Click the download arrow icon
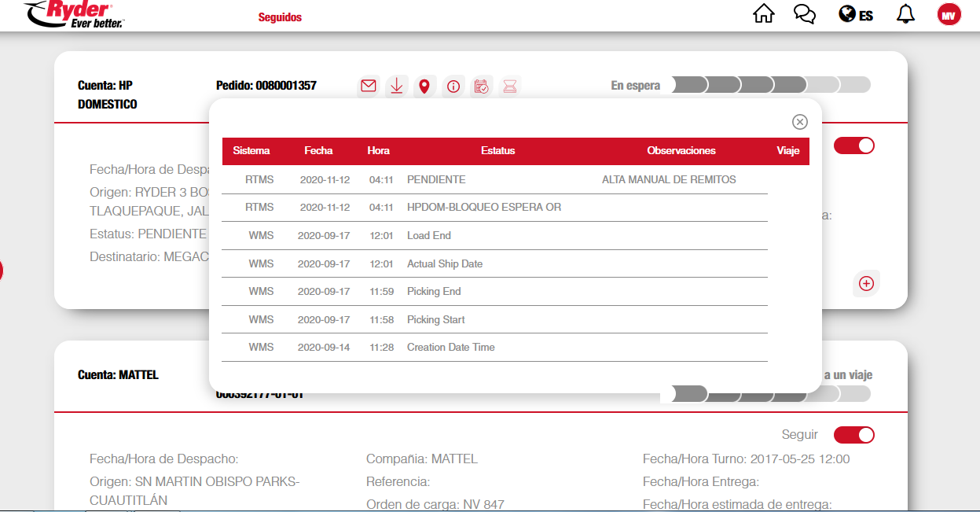This screenshot has height=512, width=980. click(x=396, y=86)
